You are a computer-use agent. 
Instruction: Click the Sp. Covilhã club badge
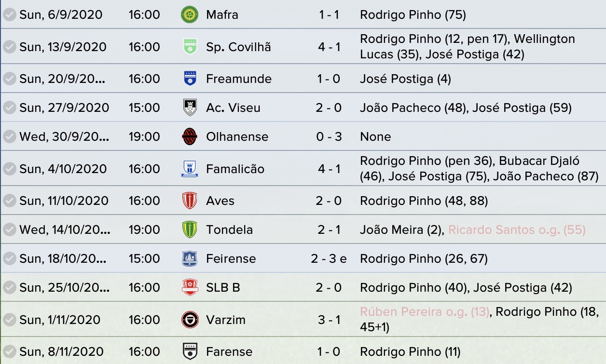point(190,47)
